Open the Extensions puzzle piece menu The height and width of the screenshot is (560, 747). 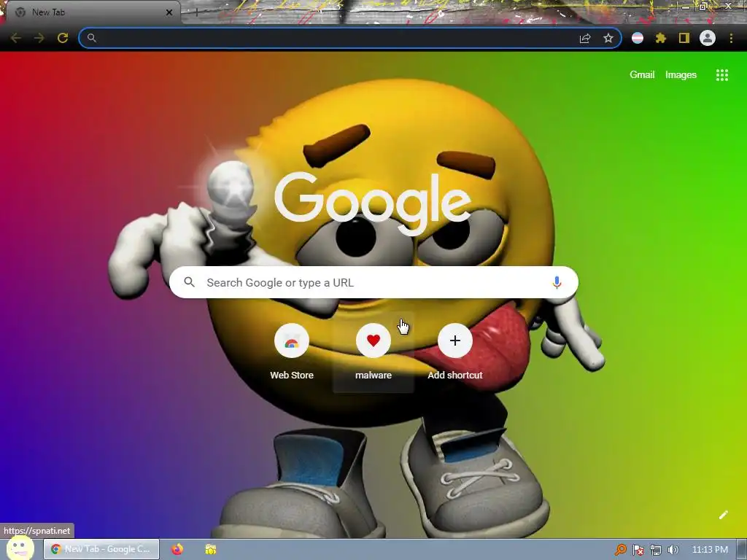(x=661, y=38)
